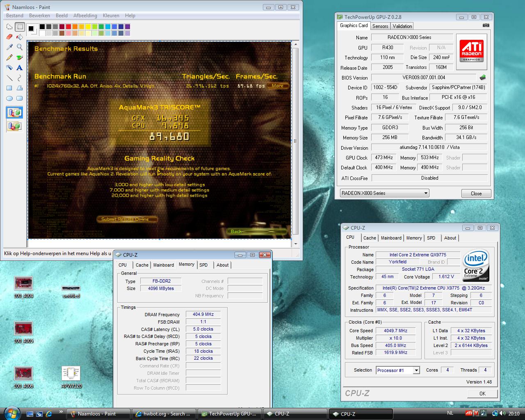The height and width of the screenshot is (420, 525).
Task: Open the Bestand menu in Paint
Action: pos(15,16)
